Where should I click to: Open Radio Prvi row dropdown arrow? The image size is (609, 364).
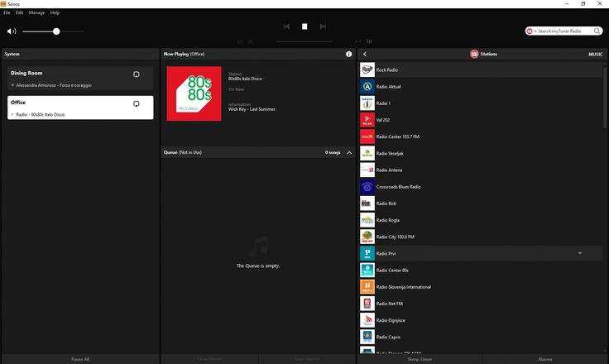click(580, 253)
